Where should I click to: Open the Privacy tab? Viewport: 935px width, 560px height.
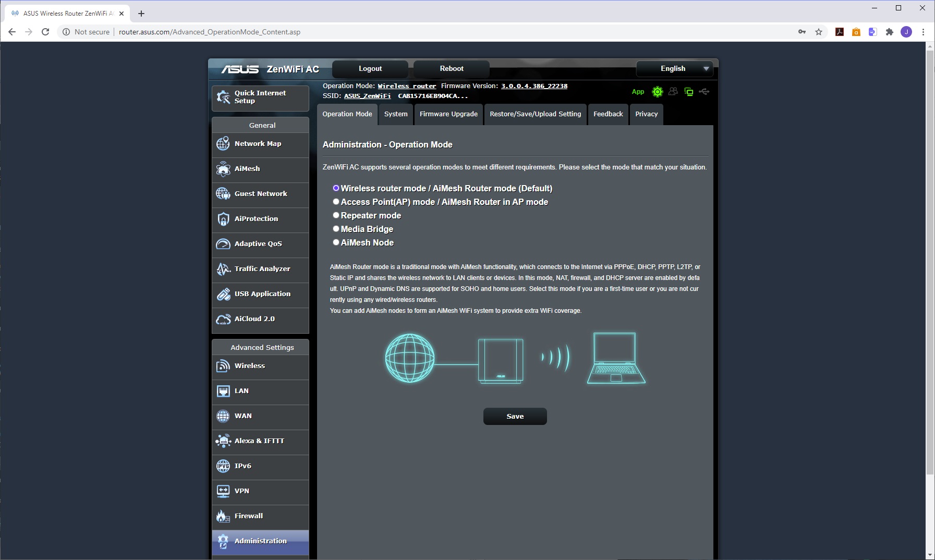[647, 114]
